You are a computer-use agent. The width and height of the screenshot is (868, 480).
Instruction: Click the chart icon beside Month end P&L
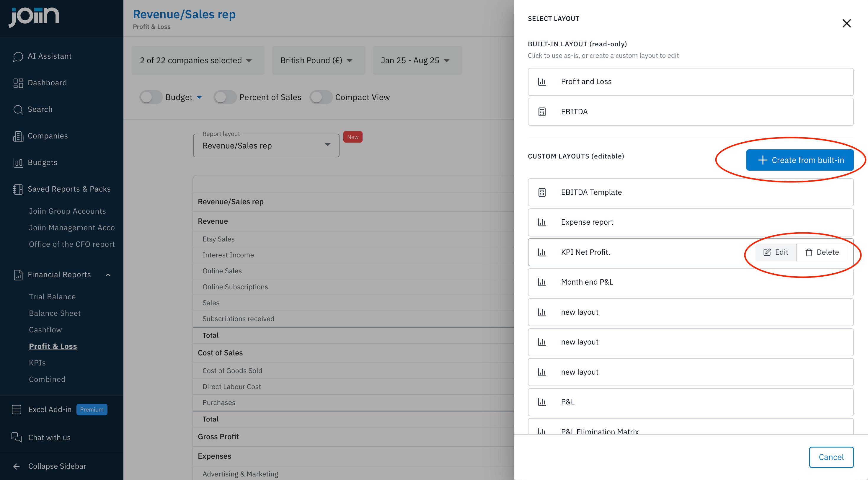point(542,282)
